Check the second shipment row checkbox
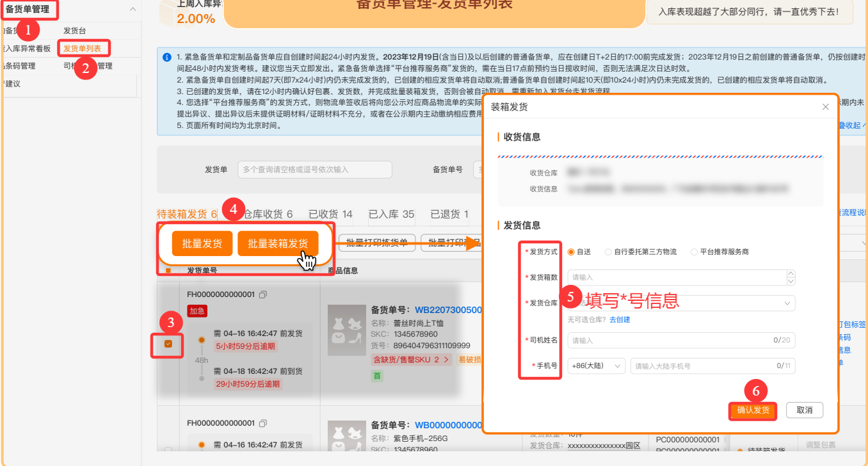 click(168, 451)
